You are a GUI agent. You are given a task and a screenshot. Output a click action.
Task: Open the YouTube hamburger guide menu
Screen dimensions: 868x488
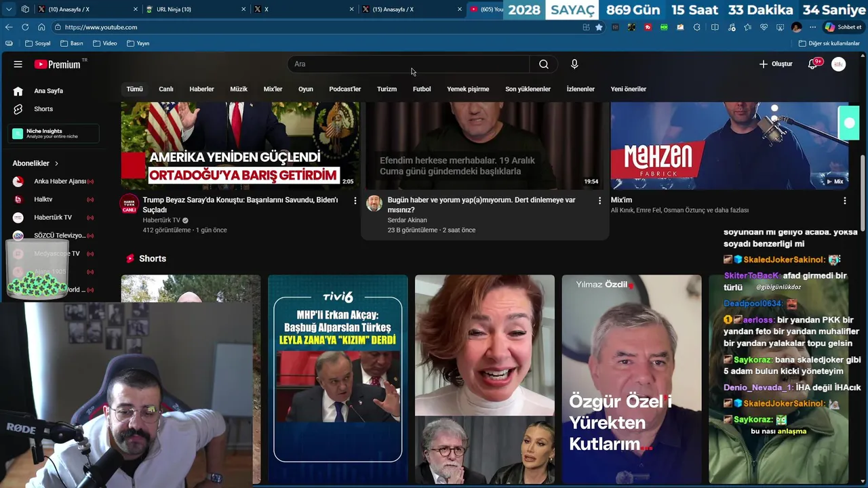[x=18, y=64]
